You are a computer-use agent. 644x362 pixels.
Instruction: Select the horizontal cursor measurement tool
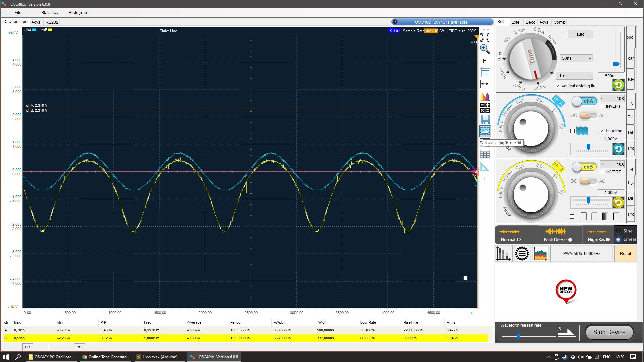point(485,84)
